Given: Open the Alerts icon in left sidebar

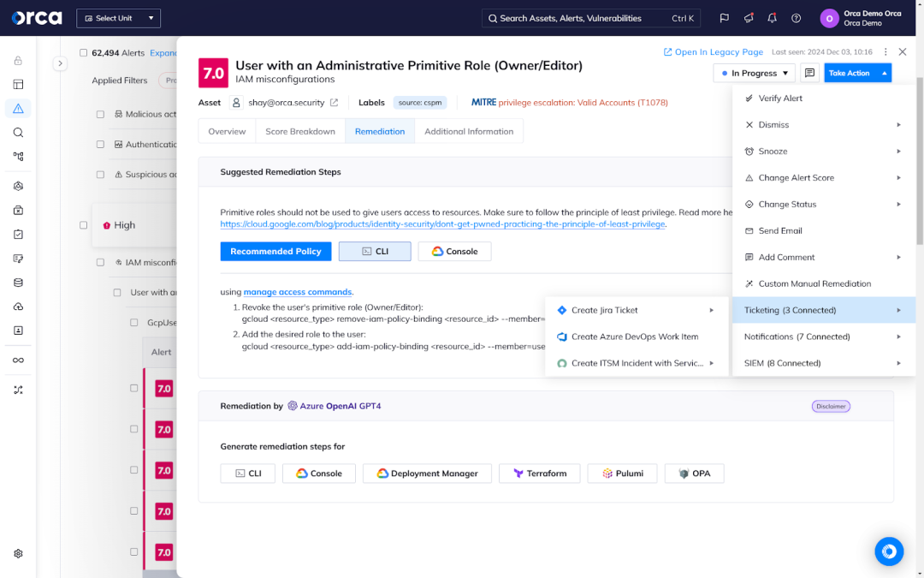Looking at the screenshot, I should pyautogui.click(x=18, y=109).
